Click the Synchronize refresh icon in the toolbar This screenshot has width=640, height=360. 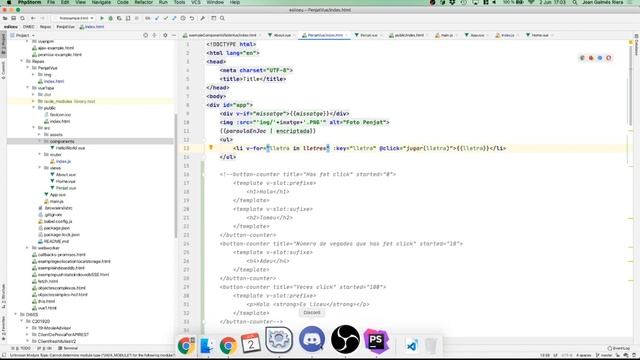22,18
